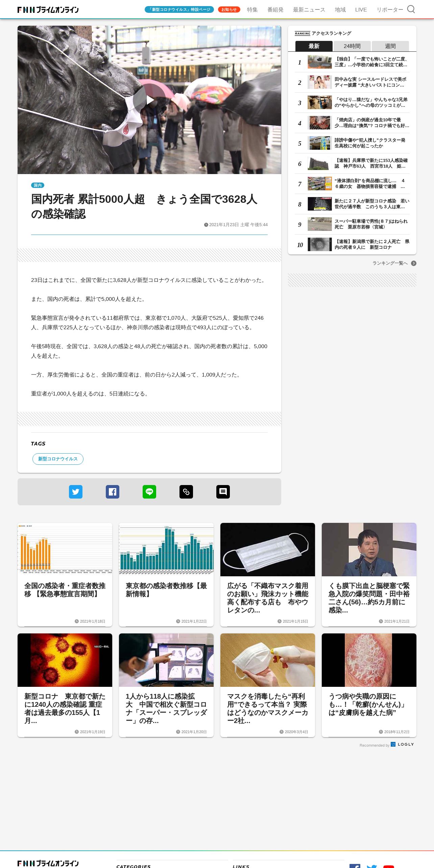Open the comments icon
Screen dimensions: 434x868
click(223, 492)
